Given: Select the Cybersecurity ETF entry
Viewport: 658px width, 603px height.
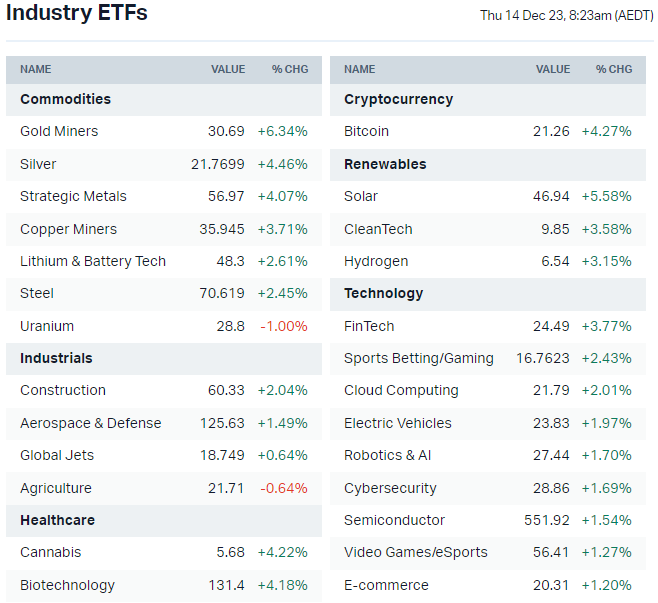Looking at the screenshot, I should tap(390, 488).
